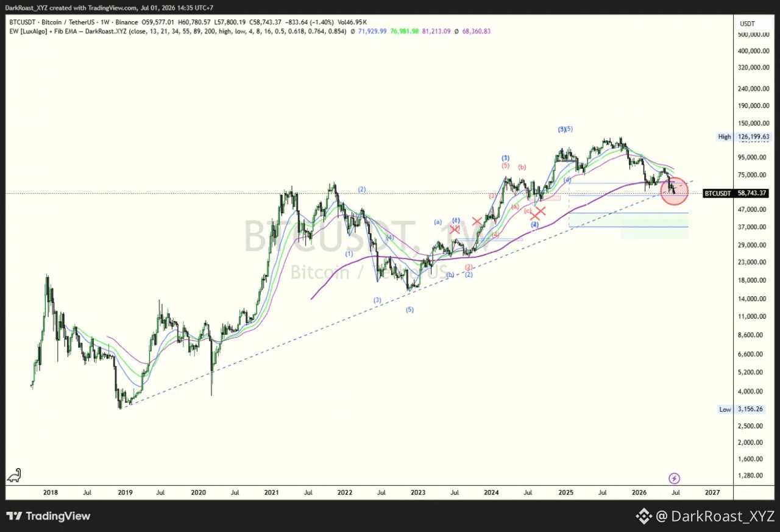Image resolution: width=780 pixels, height=532 pixels.
Task: Click the red circle marking the current candles
Action: (675, 191)
